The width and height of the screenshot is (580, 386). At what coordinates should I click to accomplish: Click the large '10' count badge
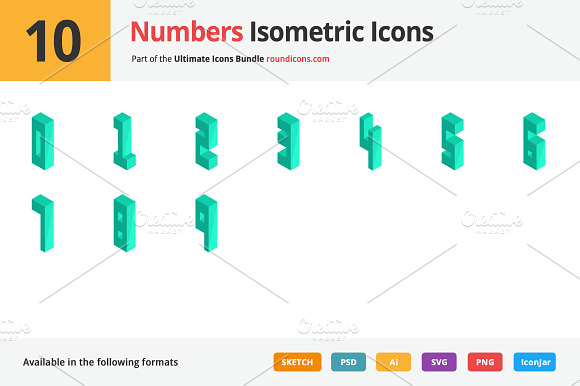coord(55,40)
